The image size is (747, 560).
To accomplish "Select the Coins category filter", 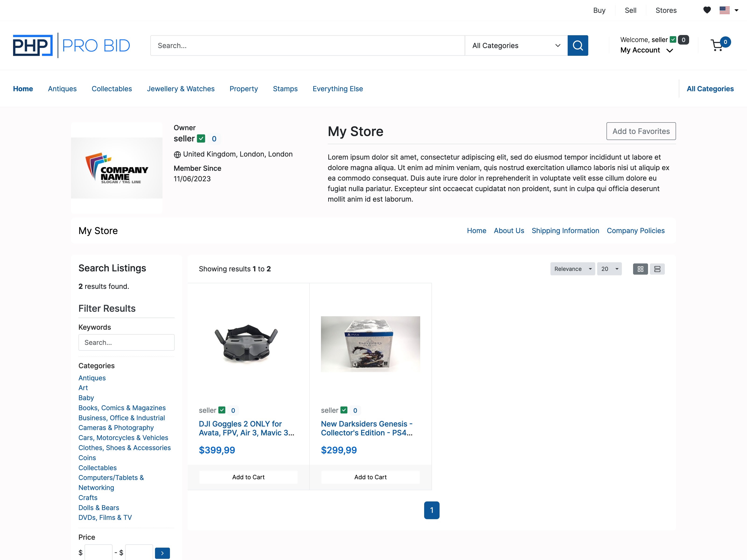I will coord(87,458).
